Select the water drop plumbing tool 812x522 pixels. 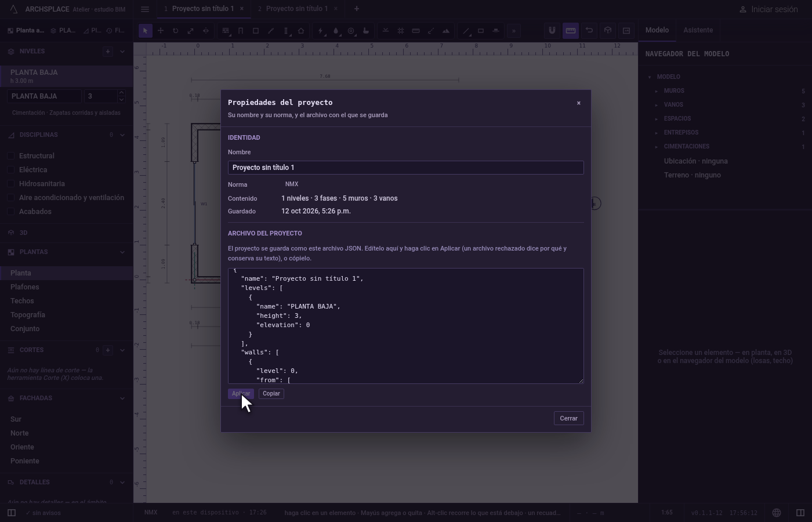click(x=336, y=31)
